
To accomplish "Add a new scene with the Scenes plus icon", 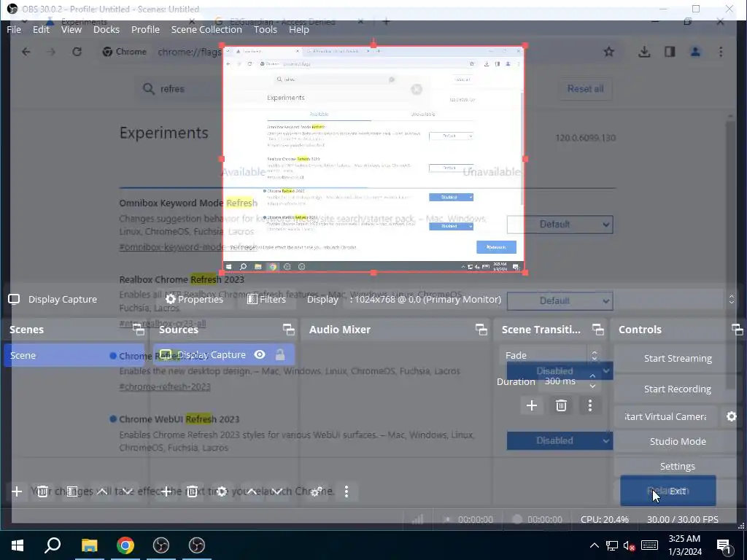I will point(17,491).
